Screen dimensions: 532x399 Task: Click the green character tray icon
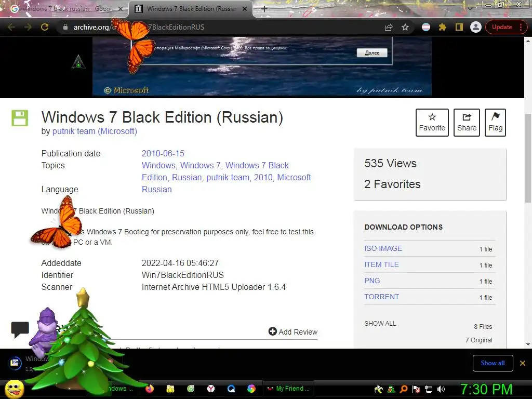(391, 389)
